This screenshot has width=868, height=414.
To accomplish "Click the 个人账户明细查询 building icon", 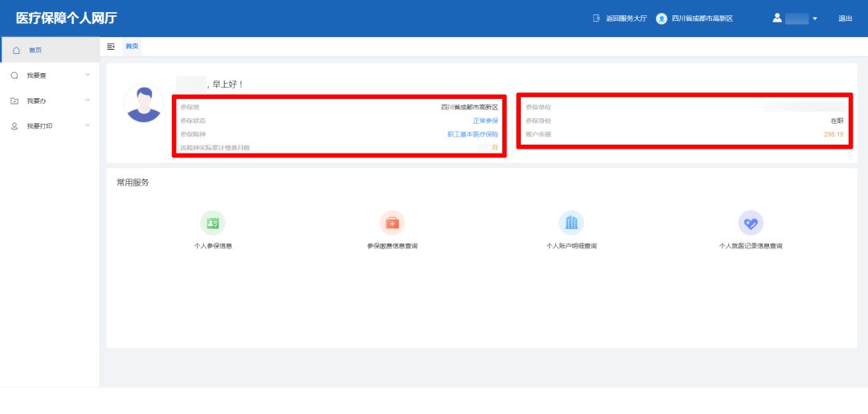I will tap(571, 223).
